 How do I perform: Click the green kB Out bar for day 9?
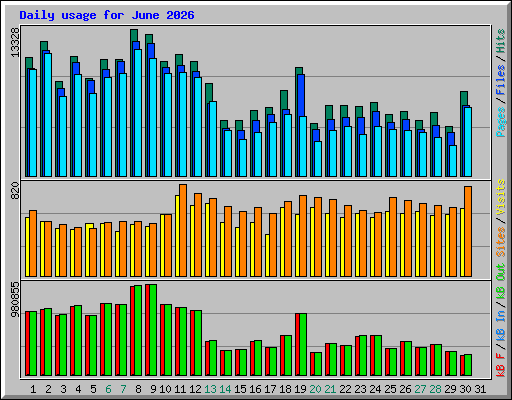click(x=153, y=330)
